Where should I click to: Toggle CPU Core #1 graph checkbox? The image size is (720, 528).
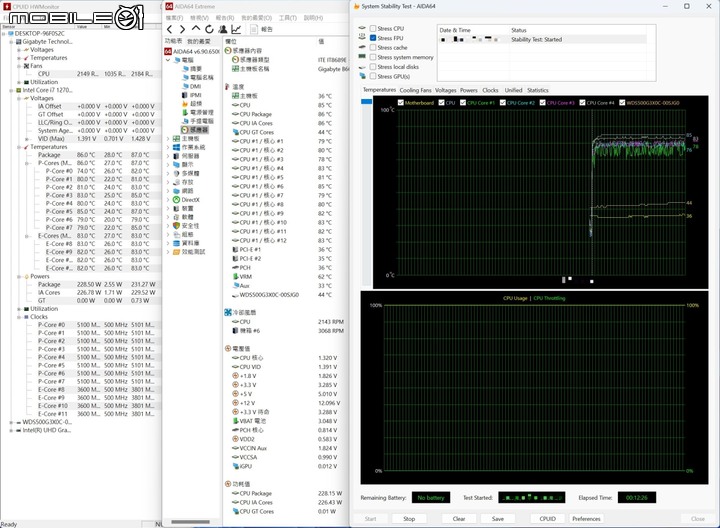pos(463,103)
